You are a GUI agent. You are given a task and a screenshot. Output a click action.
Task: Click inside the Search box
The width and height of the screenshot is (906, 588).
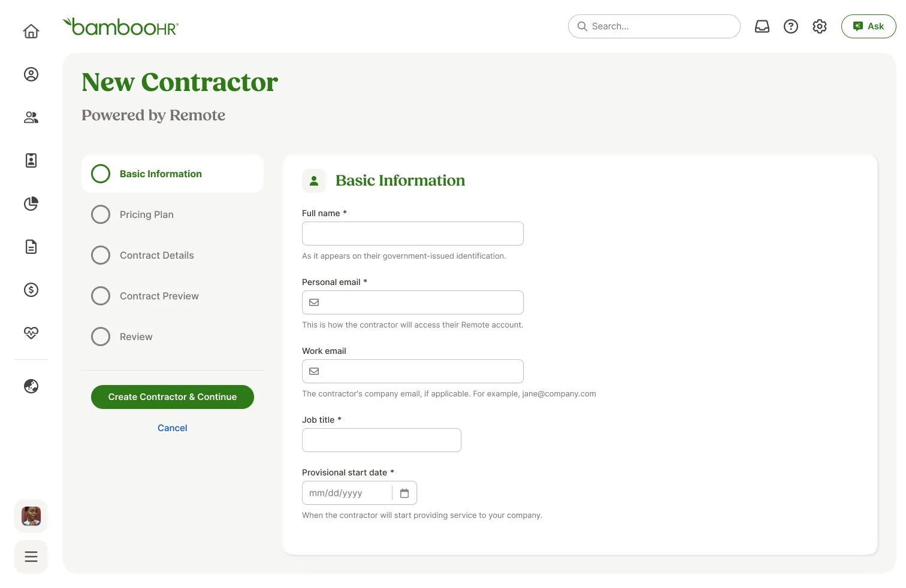tap(654, 26)
